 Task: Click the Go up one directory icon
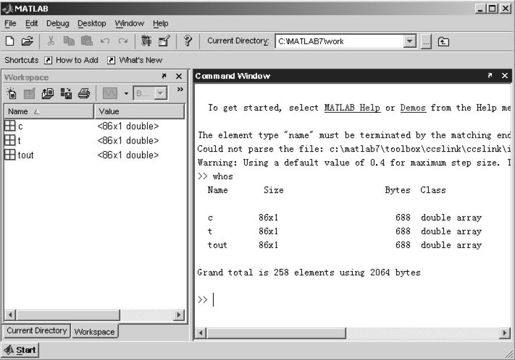pos(443,42)
